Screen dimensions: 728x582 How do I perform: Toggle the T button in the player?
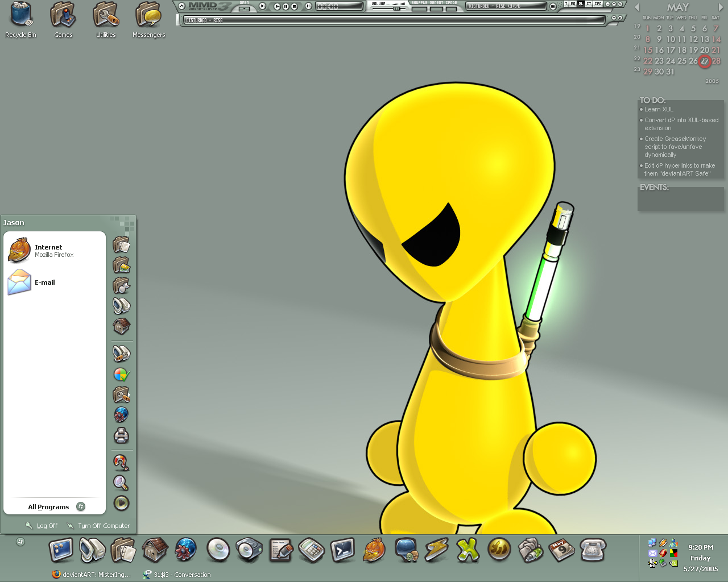tap(566, 4)
